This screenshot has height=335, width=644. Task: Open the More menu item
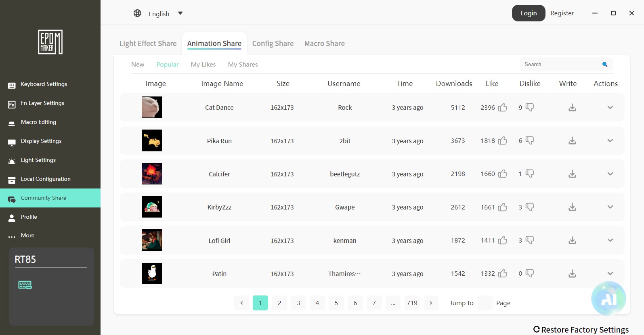click(50, 235)
